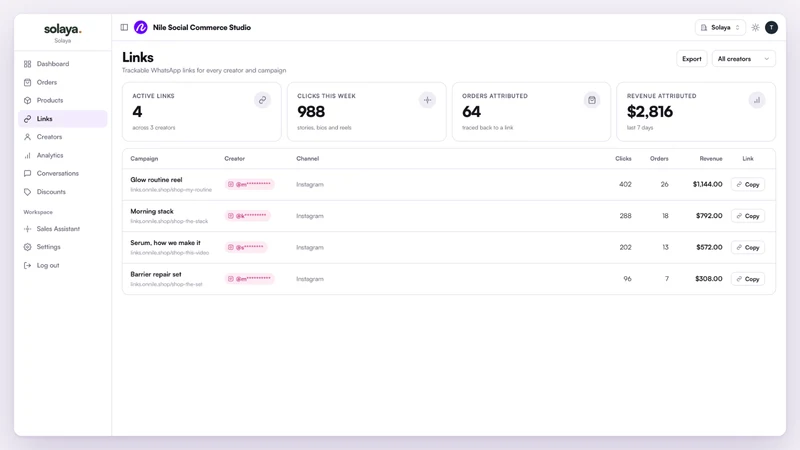The width and height of the screenshot is (800, 450).
Task: Click chart icon on Revenue Attributed card
Action: (757, 100)
